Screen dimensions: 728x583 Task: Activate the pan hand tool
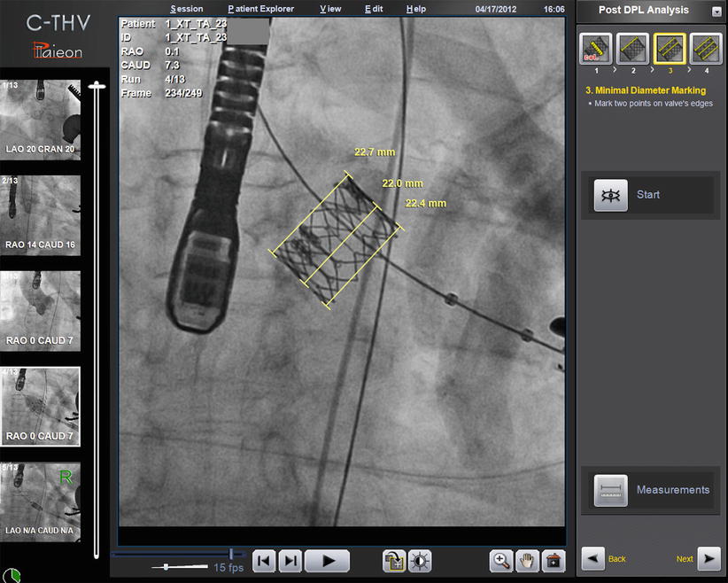point(528,560)
